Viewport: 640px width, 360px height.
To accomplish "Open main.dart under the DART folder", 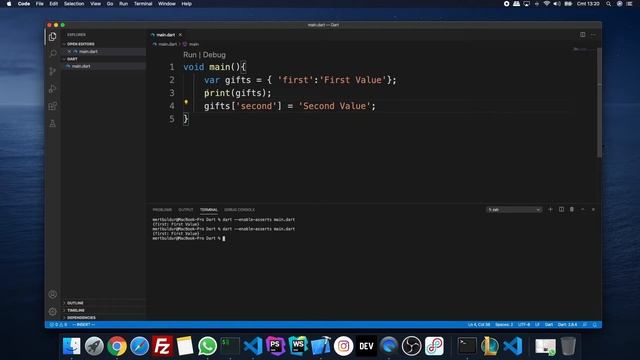I will [x=81, y=66].
